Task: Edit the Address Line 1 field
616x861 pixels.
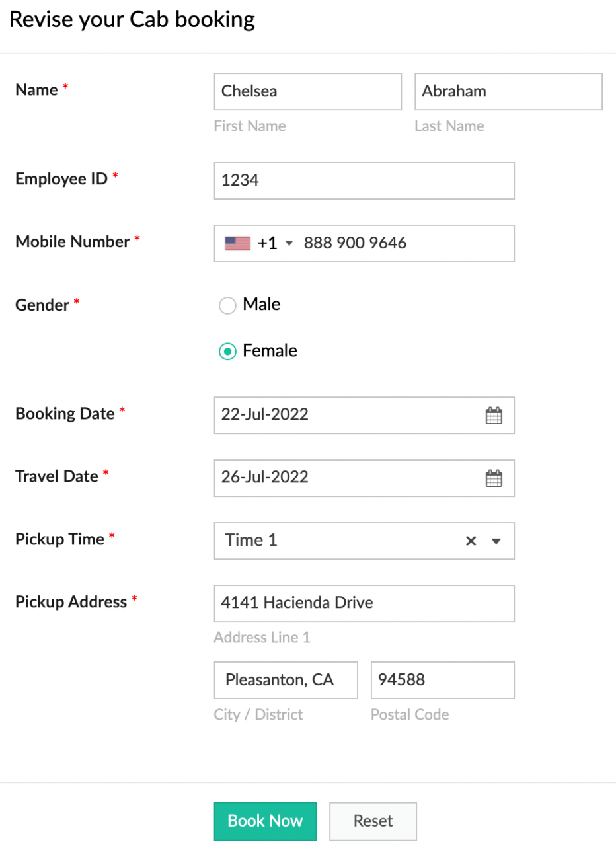Action: pos(364,603)
